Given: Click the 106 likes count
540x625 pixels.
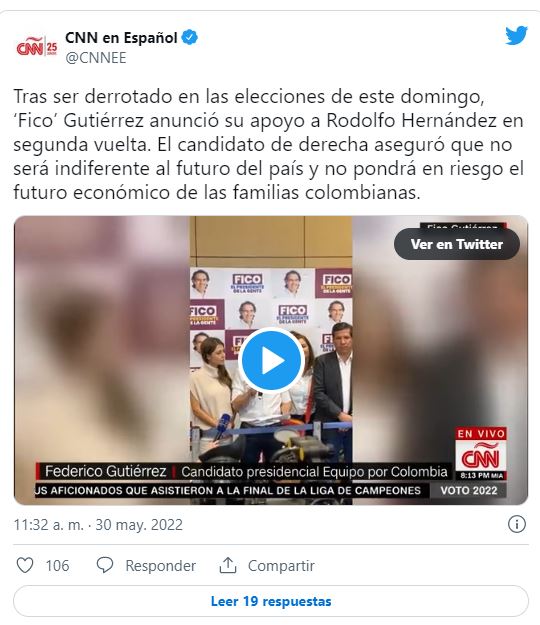Looking at the screenshot, I should pos(57,566).
